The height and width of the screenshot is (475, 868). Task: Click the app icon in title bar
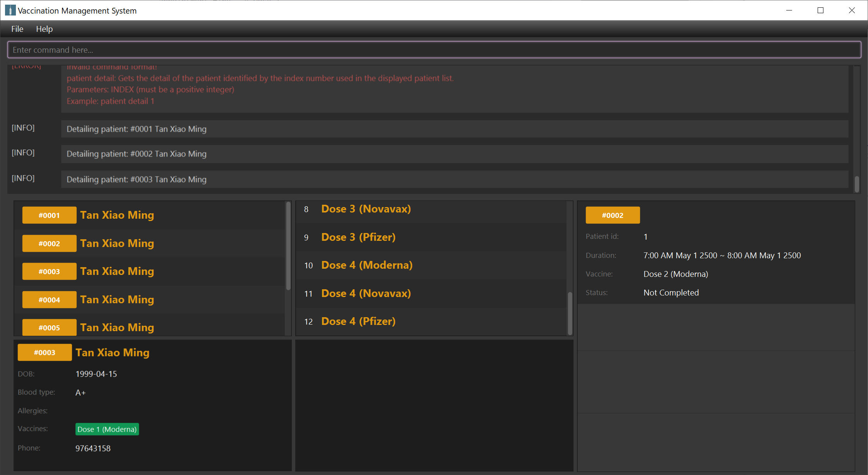tap(10, 10)
